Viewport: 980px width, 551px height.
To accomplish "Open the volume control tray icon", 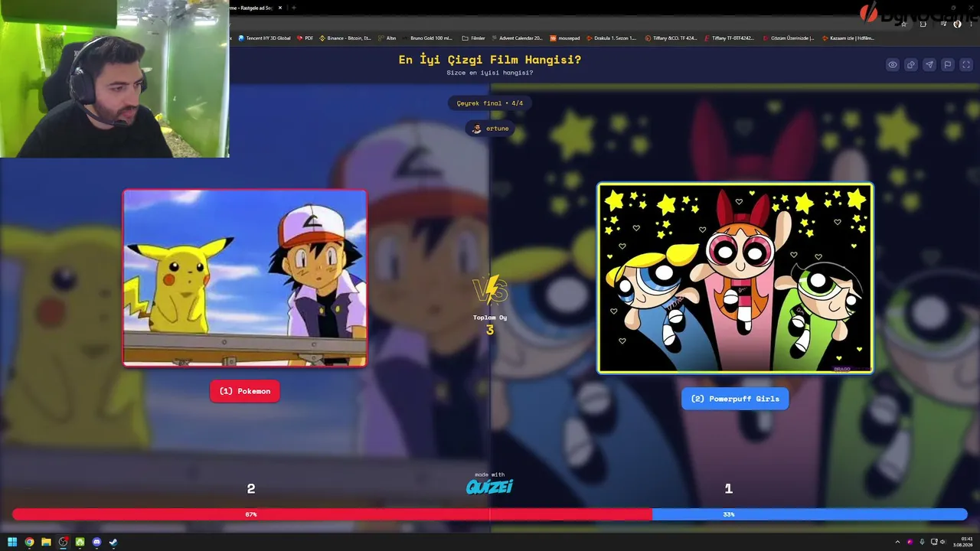I will pos(942,543).
